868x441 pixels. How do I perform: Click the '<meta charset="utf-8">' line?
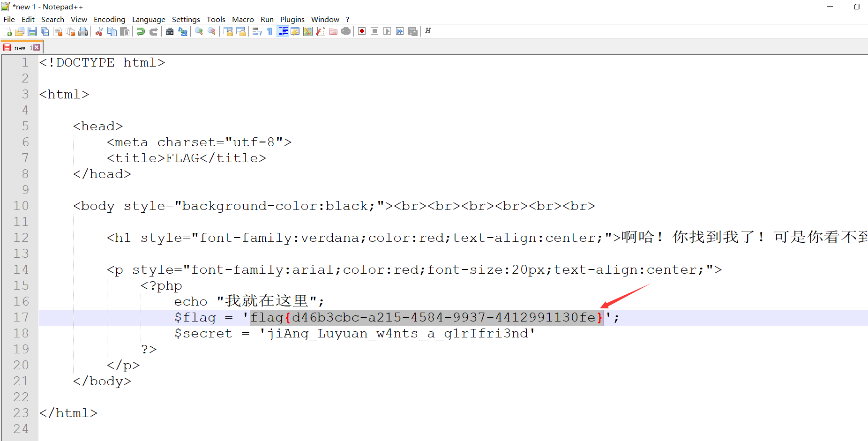(x=199, y=142)
